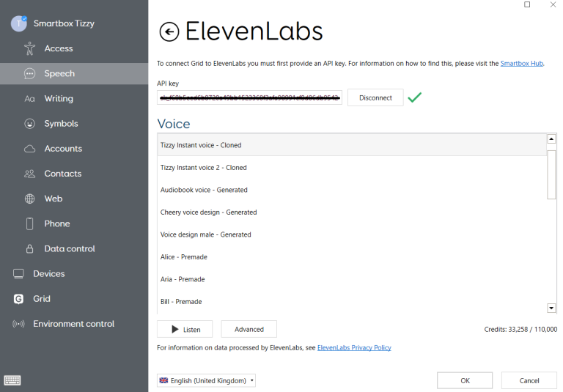Image resolution: width=563 pixels, height=392 pixels.
Task: Open the Environment control category
Action: tap(74, 324)
